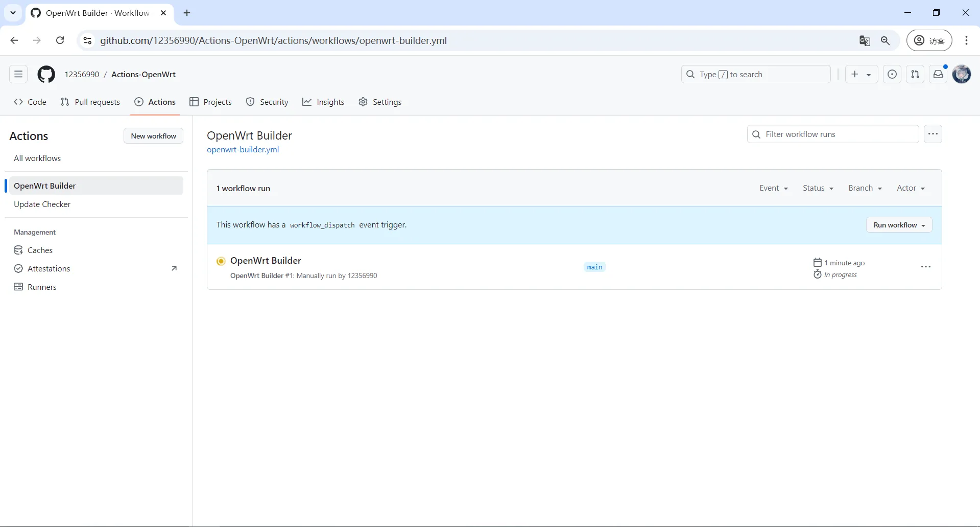This screenshot has height=527, width=980.
Task: Open the hamburger navigation menu
Action: (x=18, y=74)
